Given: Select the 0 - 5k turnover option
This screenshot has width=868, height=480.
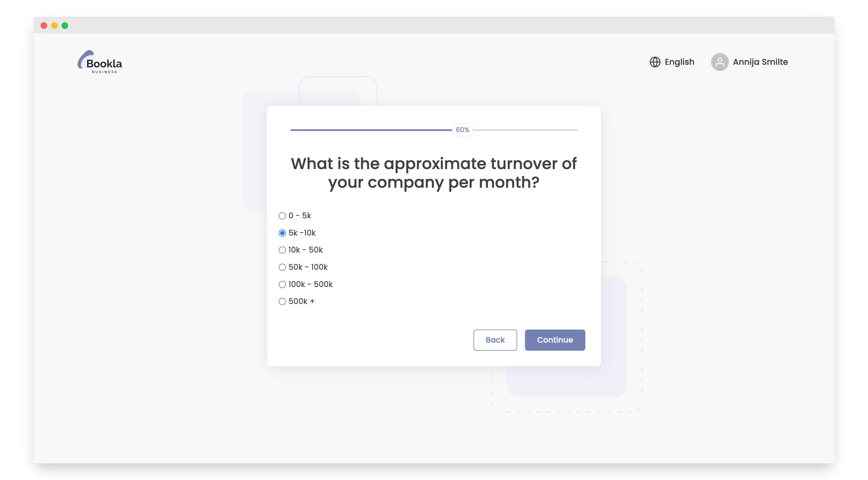Looking at the screenshot, I should click(282, 216).
